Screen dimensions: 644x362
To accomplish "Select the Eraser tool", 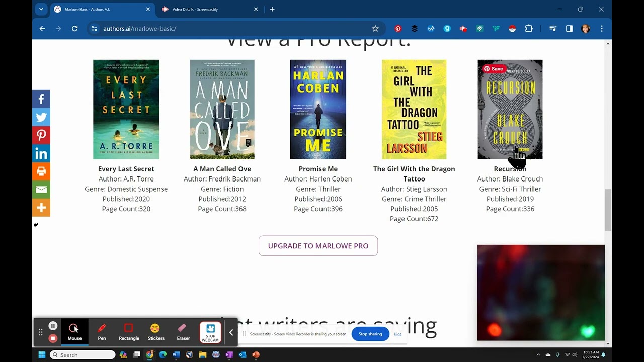I will (183, 332).
